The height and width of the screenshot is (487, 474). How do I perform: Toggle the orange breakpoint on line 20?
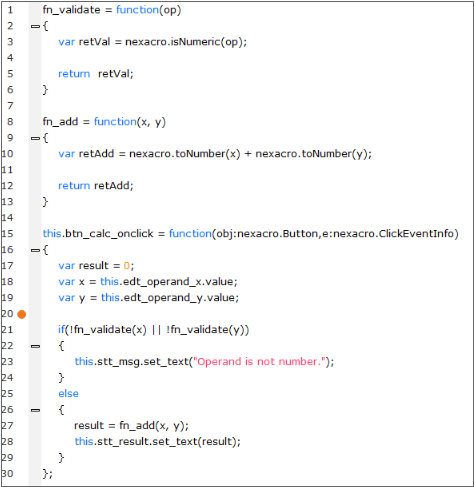click(x=22, y=314)
